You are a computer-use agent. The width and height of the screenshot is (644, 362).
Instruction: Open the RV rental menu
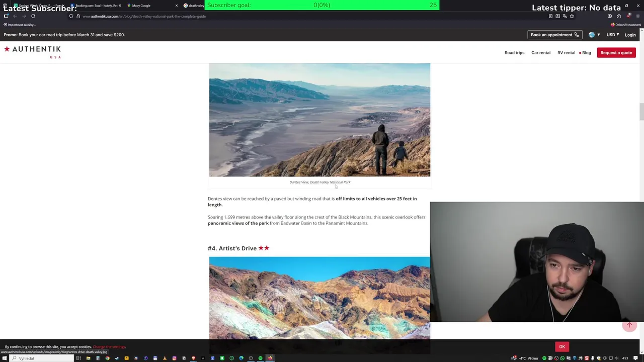[x=566, y=53]
